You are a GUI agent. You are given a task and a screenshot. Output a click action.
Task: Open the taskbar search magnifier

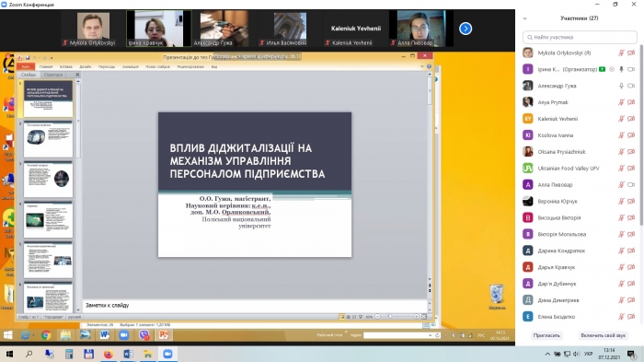(29, 354)
